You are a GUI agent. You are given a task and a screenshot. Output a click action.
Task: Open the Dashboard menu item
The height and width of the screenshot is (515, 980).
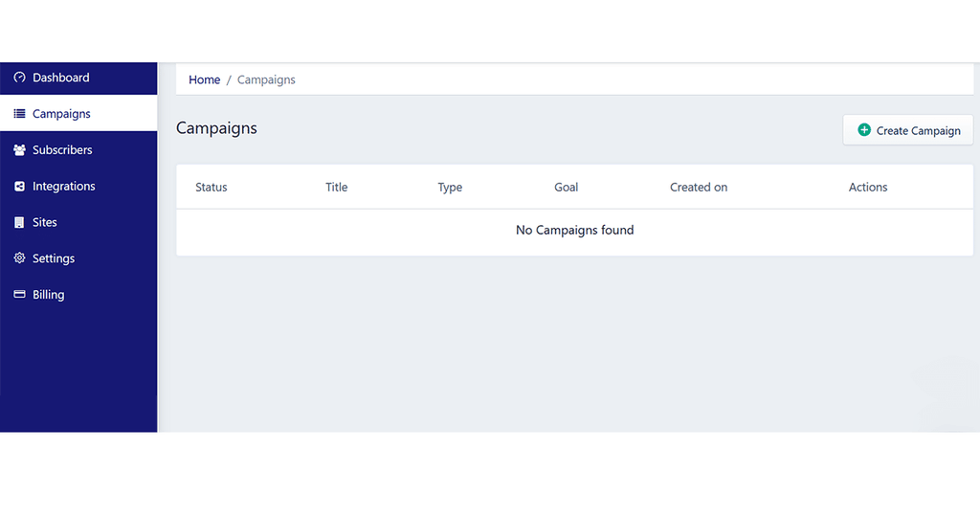78,78
